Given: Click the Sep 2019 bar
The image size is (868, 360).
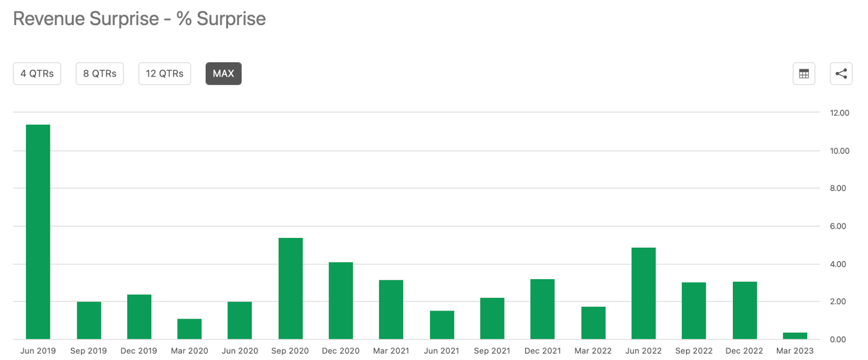Looking at the screenshot, I should click(x=89, y=320).
